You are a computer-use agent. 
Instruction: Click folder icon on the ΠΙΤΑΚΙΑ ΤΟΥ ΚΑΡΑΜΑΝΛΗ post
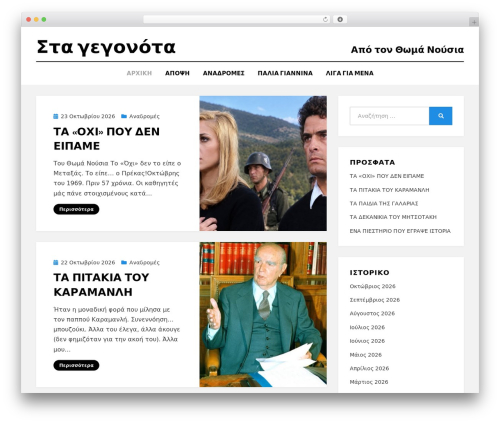pyautogui.click(x=124, y=262)
